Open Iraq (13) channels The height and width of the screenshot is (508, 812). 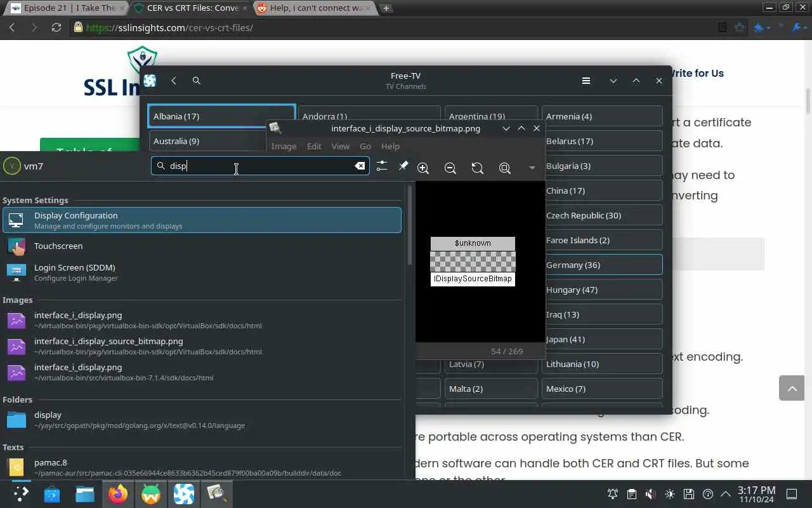[x=602, y=314]
